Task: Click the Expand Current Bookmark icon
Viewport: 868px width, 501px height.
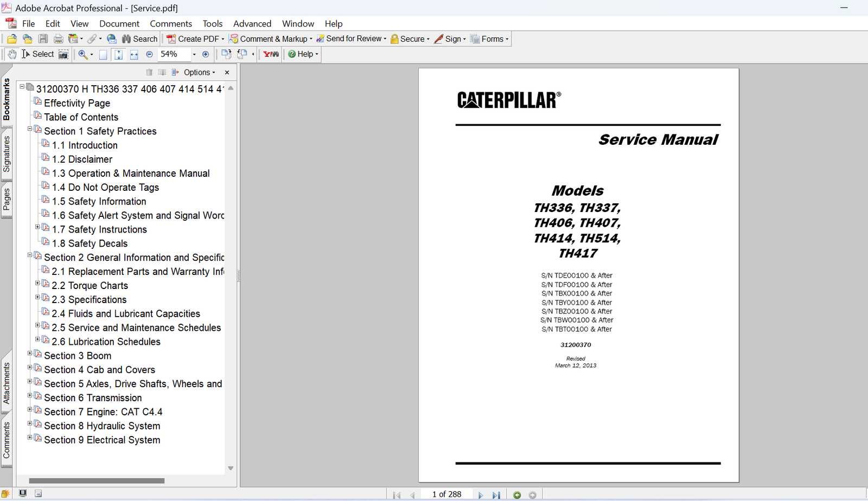Action: 175,72
